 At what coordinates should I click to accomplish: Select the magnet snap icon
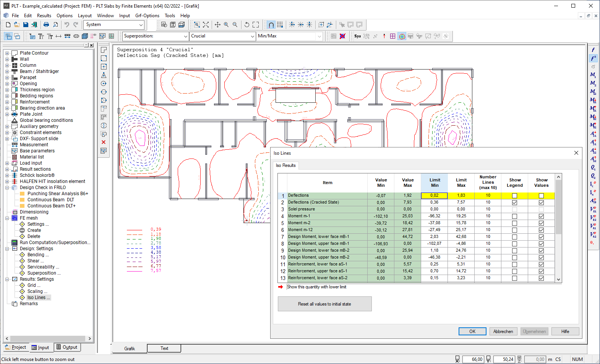click(x=271, y=25)
